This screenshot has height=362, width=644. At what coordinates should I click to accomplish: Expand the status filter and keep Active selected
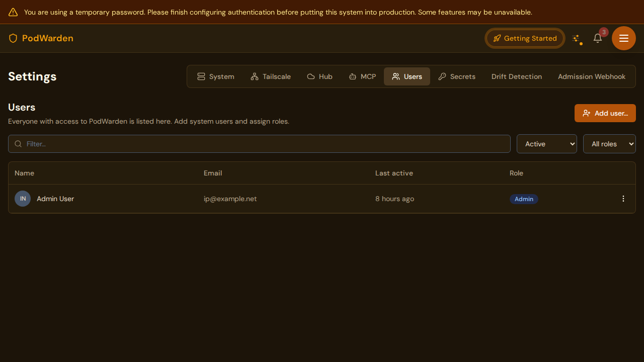(x=546, y=144)
